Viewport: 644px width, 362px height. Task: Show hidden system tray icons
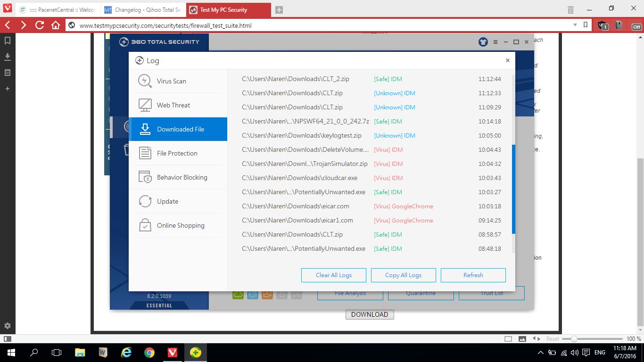541,353
